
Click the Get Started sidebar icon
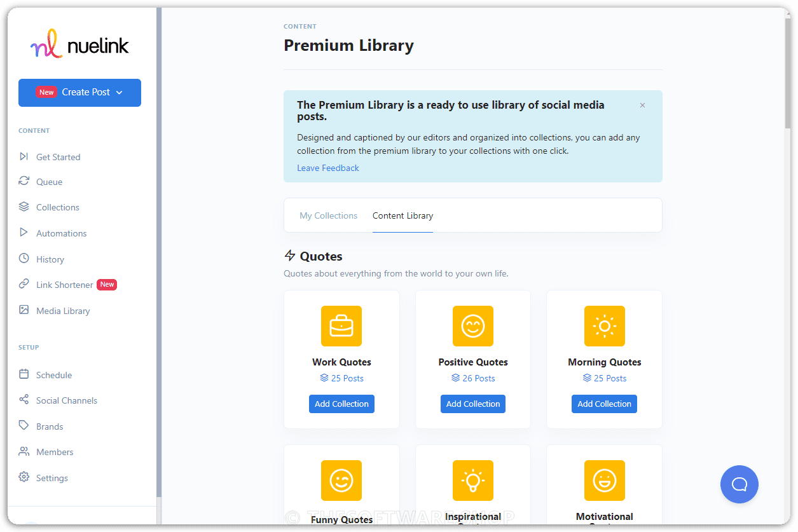pos(24,156)
